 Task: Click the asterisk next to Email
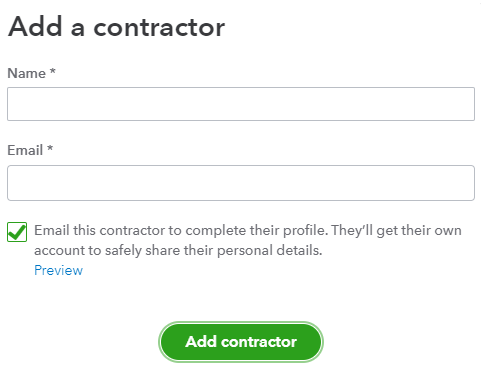tap(50, 148)
